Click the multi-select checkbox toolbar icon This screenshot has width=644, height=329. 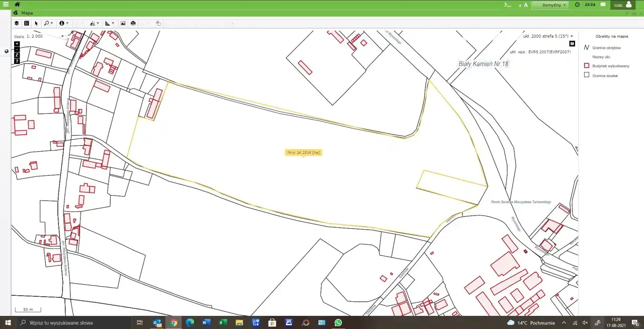point(158,23)
